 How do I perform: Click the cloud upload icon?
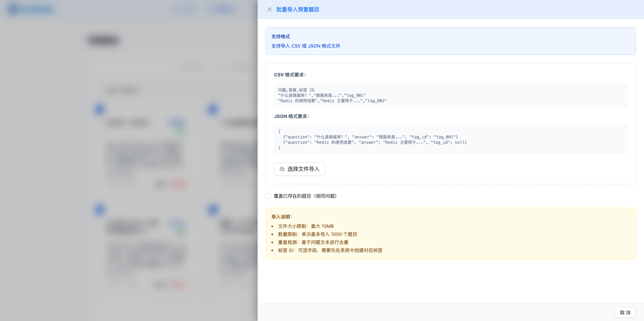click(x=282, y=169)
